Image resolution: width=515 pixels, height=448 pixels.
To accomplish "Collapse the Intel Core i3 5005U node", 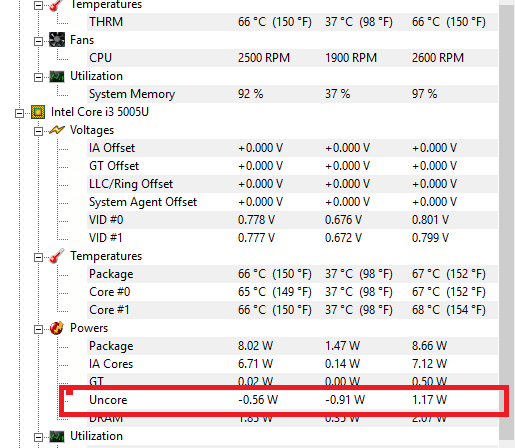I will [x=19, y=113].
